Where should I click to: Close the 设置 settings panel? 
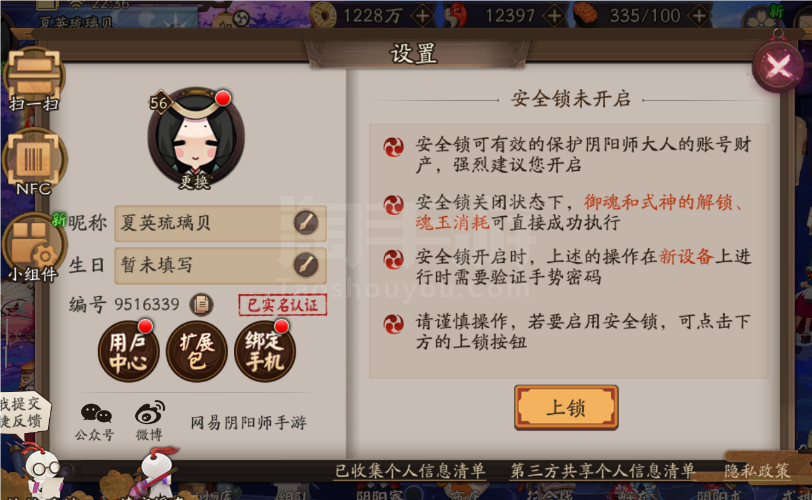tap(778, 66)
